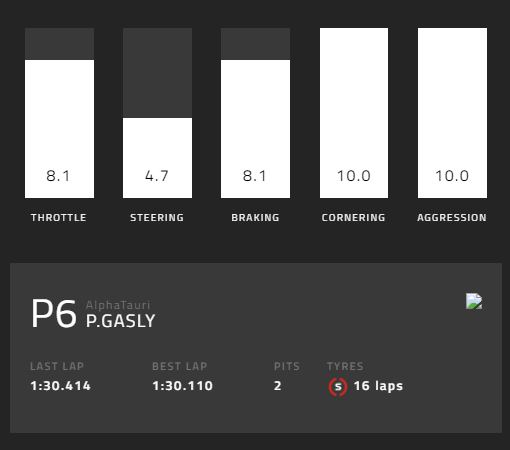Click the CORNERING label
Viewport: 510px width, 450px height.
[353, 218]
